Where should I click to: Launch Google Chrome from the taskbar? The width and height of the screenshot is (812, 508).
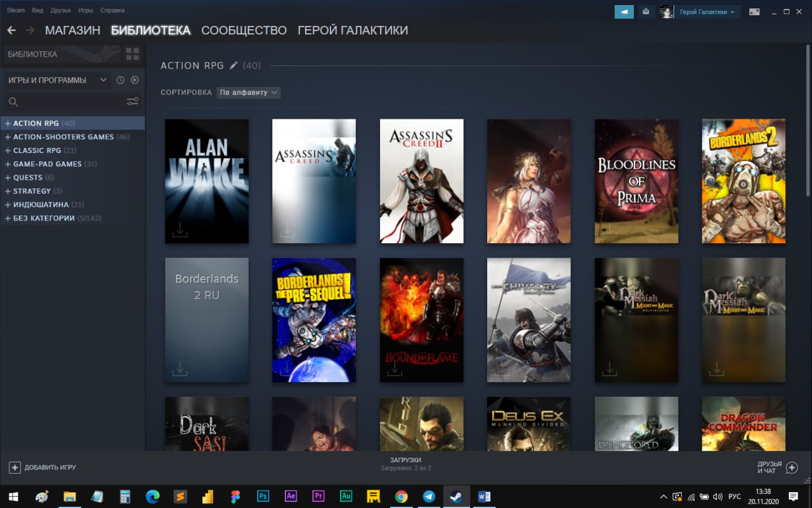click(x=401, y=497)
